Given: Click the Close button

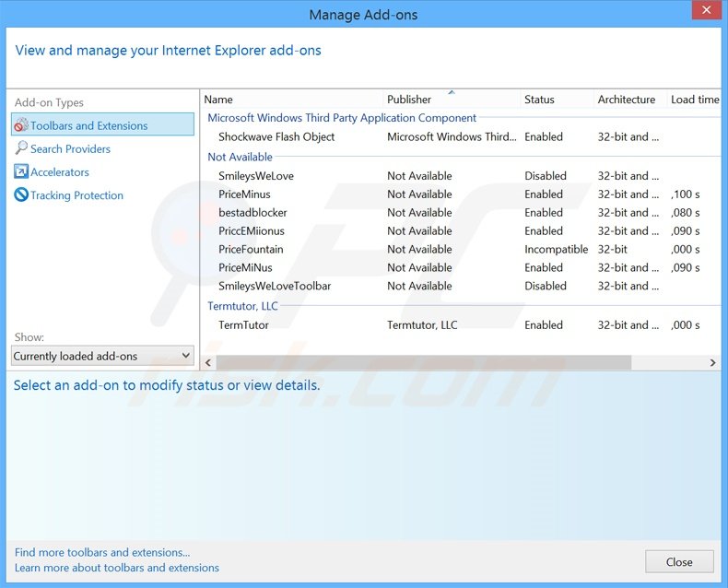Looking at the screenshot, I should 679,562.
